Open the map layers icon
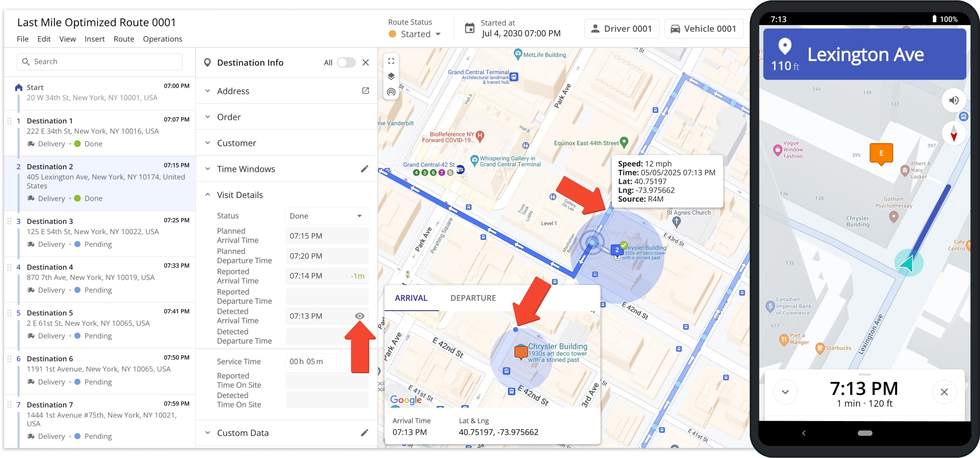 pos(391,76)
